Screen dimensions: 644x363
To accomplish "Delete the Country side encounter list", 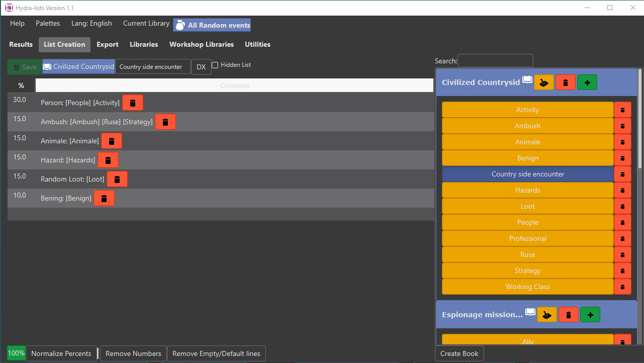I will click(622, 174).
